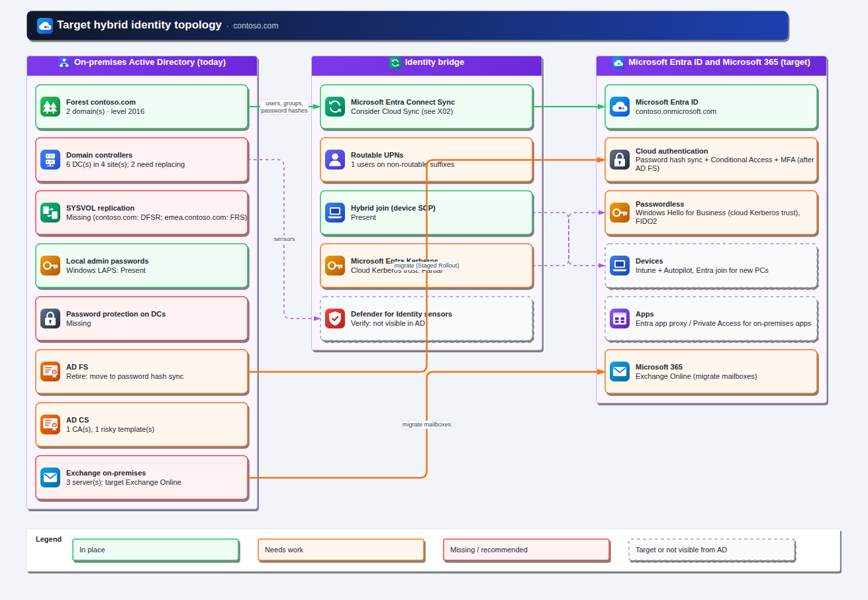
Task: Click 'Windows LAPS: Present' text
Action: pyautogui.click(x=106, y=270)
